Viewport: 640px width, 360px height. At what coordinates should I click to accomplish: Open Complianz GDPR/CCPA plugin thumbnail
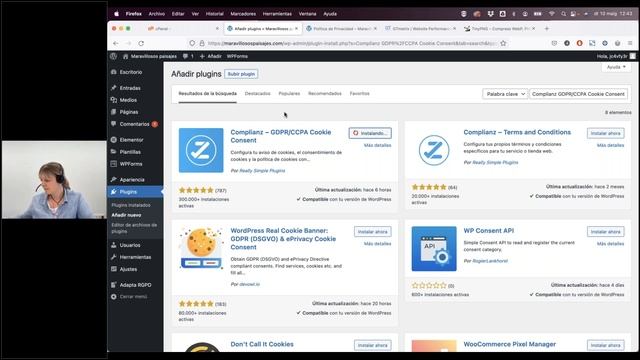[x=201, y=150]
